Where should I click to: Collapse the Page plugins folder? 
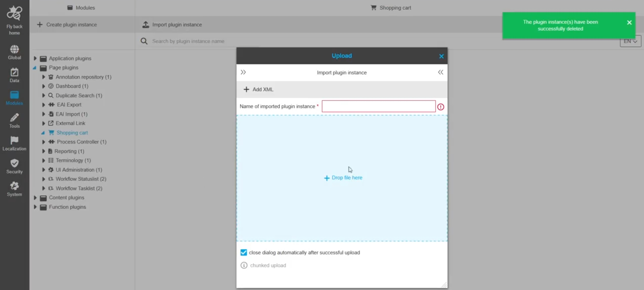(35, 68)
